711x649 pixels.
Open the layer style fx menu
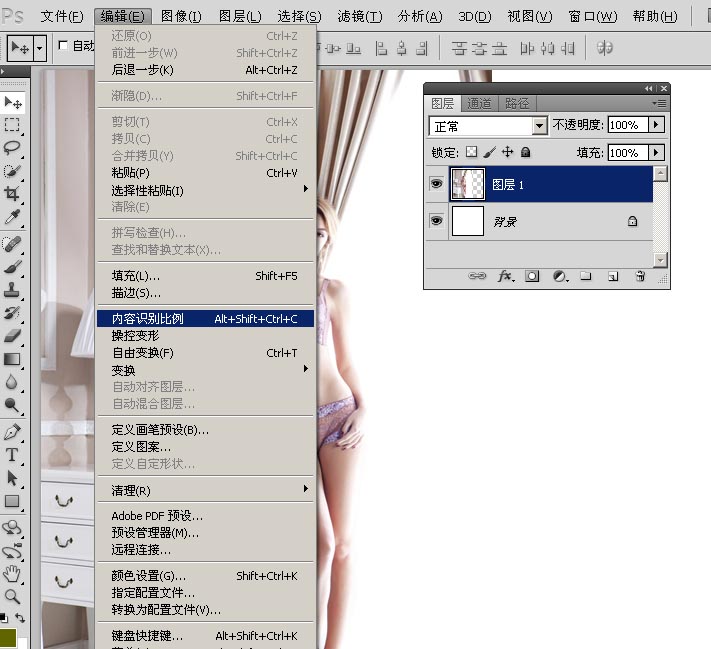(x=506, y=276)
